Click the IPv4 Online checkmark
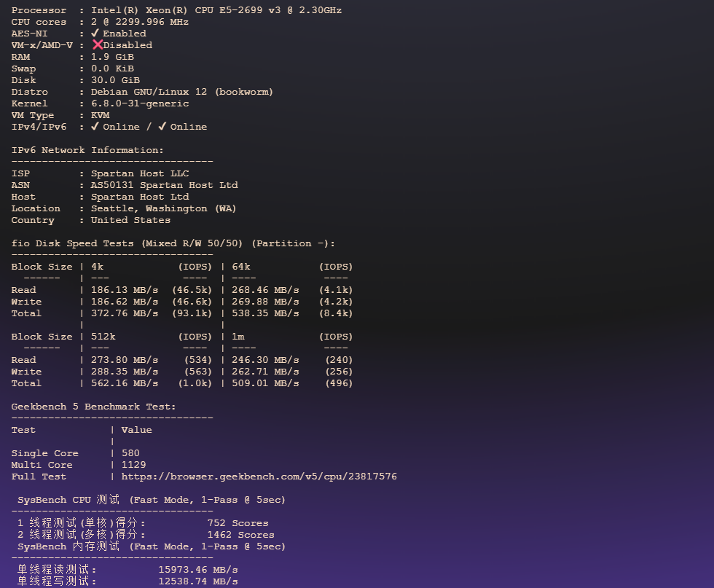Image resolution: width=714 pixels, height=588 pixels. pos(95,127)
